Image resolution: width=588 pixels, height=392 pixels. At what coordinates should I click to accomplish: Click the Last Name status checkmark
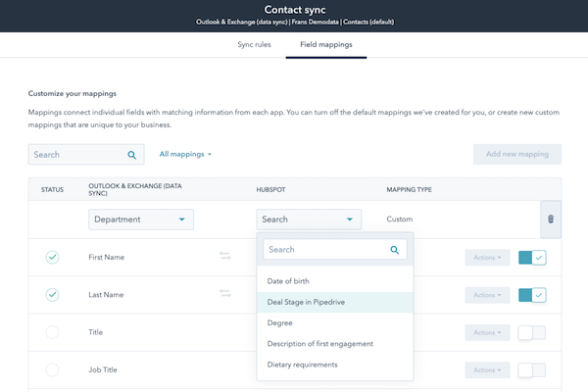click(x=53, y=295)
